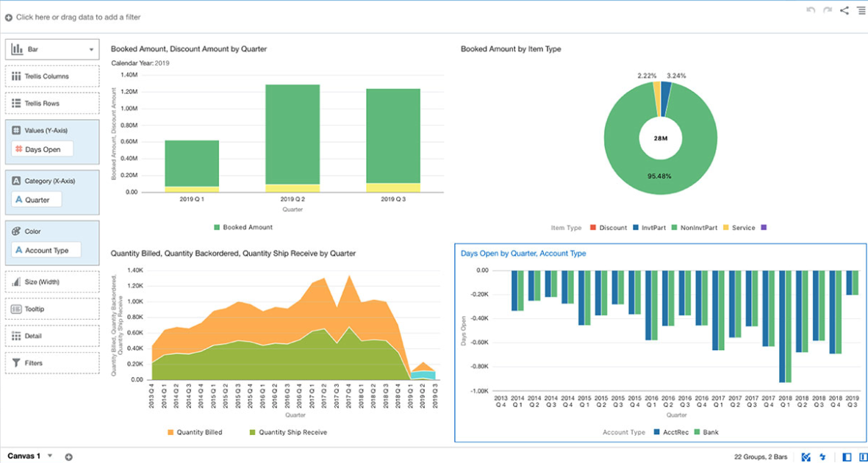Image resolution: width=868 pixels, height=463 pixels.
Task: Click the Tooltip icon
Action: (17, 309)
